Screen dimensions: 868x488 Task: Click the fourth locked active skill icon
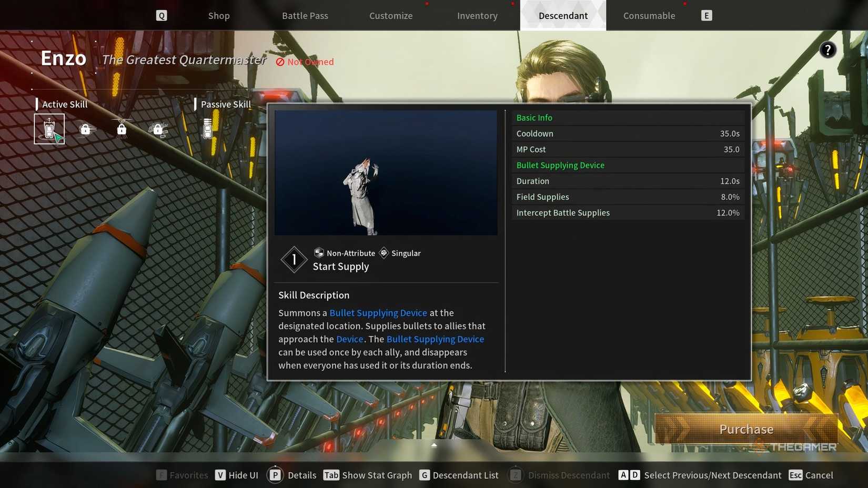158,129
